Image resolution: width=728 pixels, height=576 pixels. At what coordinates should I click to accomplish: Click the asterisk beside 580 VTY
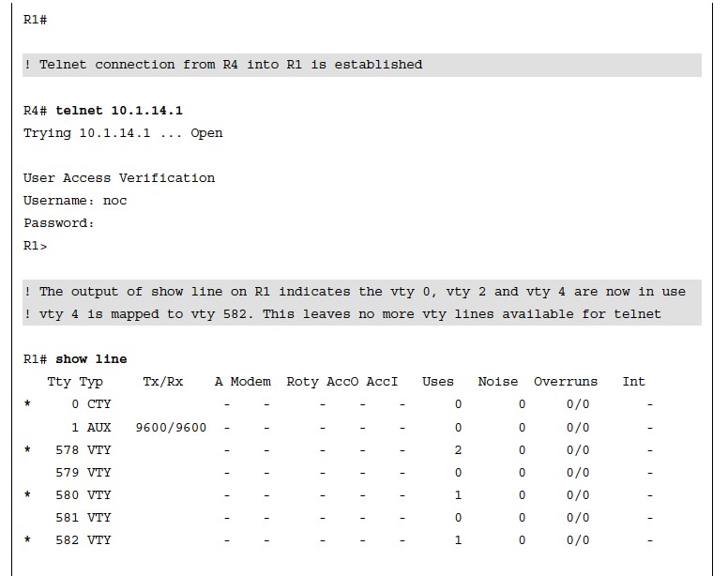tap(28, 494)
